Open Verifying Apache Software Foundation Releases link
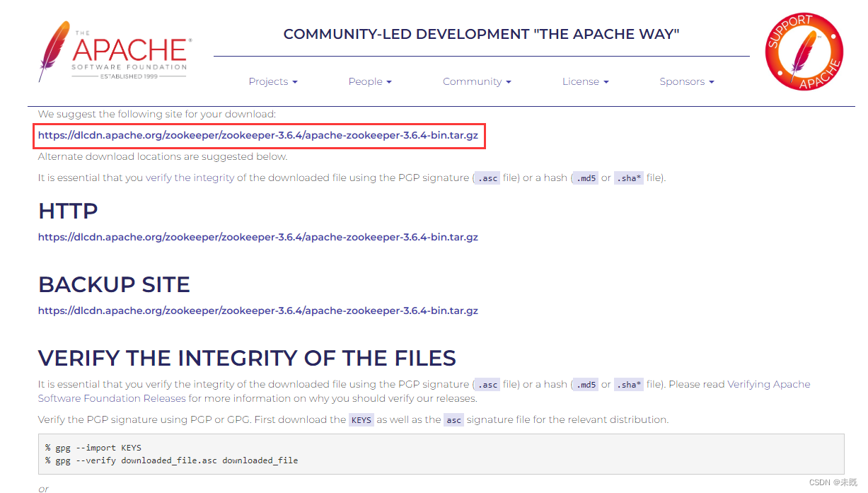The image size is (868, 493). [424, 391]
